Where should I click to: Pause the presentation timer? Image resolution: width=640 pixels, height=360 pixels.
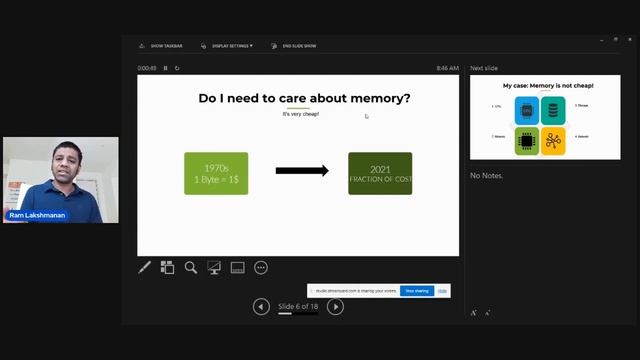click(x=166, y=68)
